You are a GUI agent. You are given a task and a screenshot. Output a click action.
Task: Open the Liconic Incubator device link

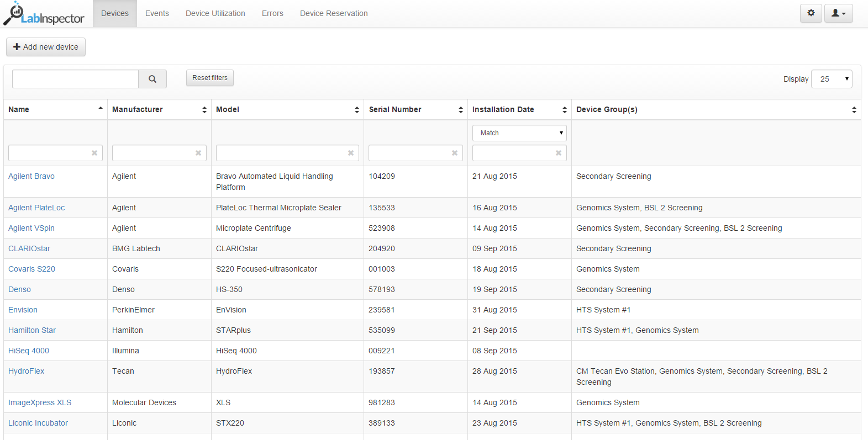point(38,423)
